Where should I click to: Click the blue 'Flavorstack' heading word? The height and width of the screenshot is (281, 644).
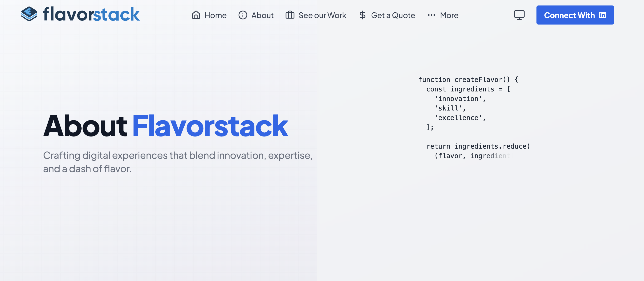(210, 125)
